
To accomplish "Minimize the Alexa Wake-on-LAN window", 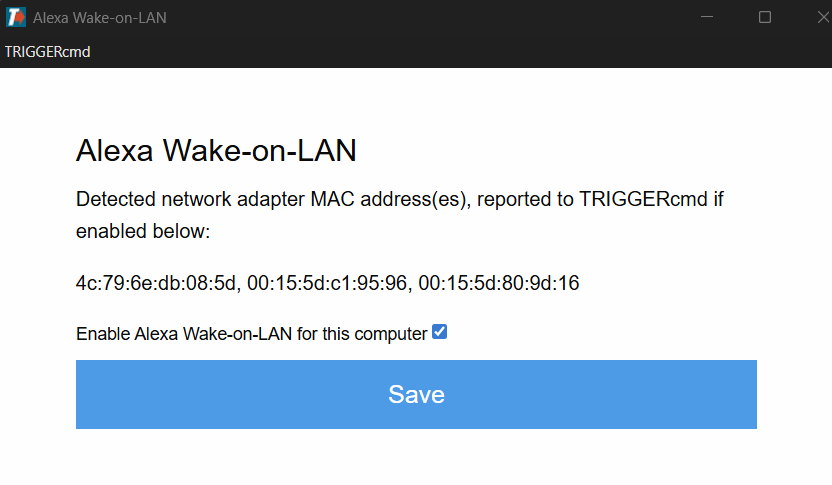I will [x=707, y=18].
